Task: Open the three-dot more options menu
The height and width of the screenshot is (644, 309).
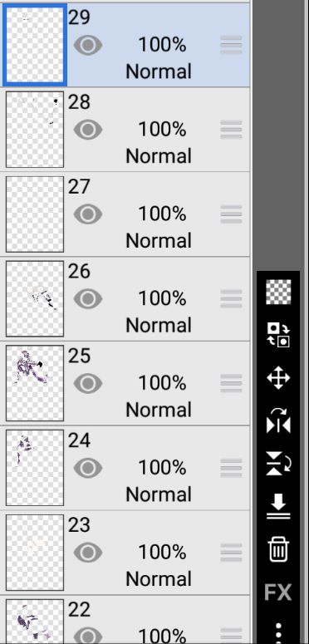Action: pos(278,632)
